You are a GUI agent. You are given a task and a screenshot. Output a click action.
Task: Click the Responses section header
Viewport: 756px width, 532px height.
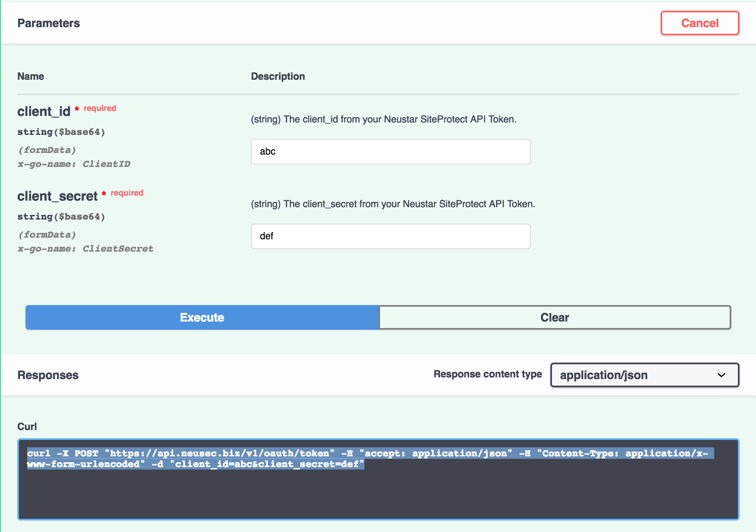point(48,375)
